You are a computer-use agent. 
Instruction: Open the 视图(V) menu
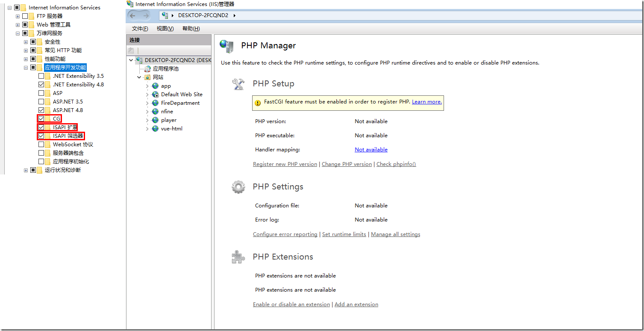[x=165, y=28]
